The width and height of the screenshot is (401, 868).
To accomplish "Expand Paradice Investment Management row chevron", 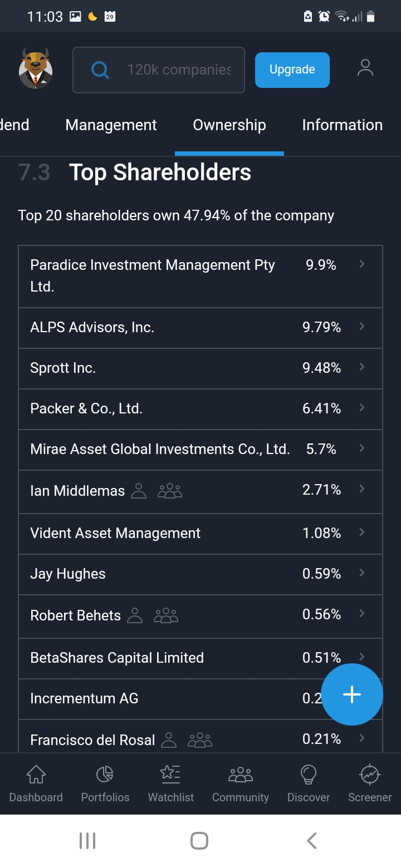I will 362,264.
